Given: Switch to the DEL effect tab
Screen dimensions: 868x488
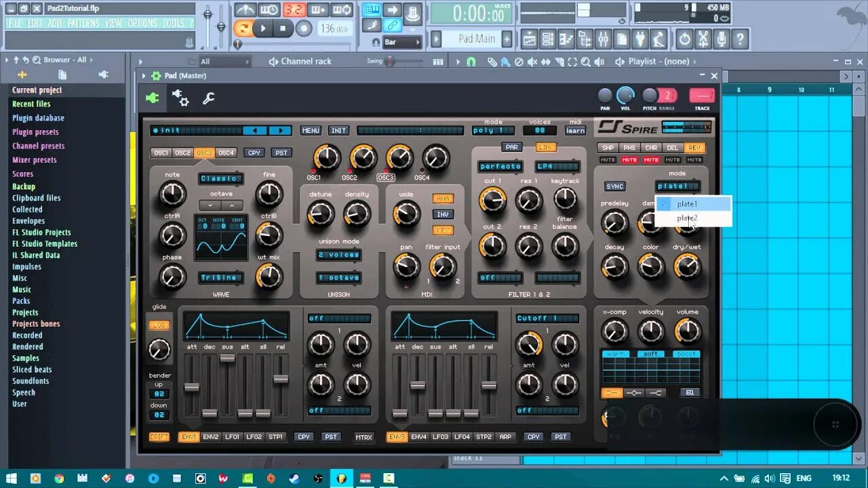Looking at the screenshot, I should click(673, 148).
